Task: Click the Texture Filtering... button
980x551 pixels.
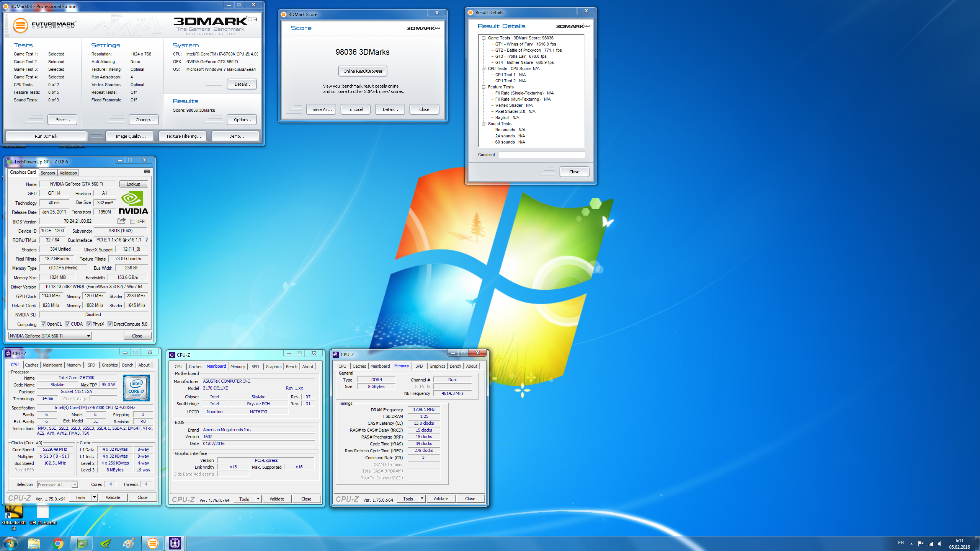Action: [183, 136]
